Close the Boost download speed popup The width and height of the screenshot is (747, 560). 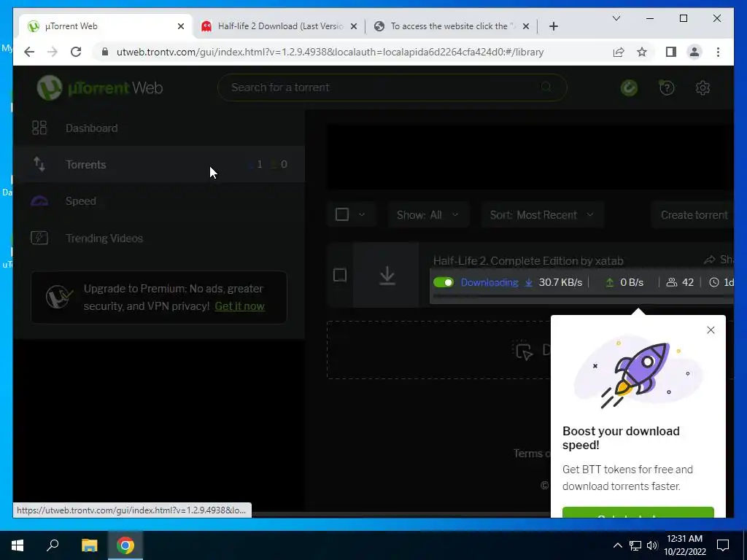coord(711,330)
